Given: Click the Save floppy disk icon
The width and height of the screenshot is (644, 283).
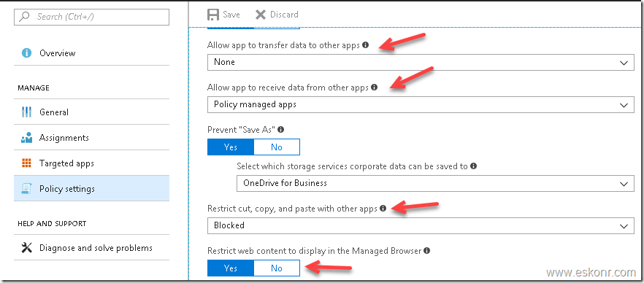Looking at the screenshot, I should coord(213,15).
